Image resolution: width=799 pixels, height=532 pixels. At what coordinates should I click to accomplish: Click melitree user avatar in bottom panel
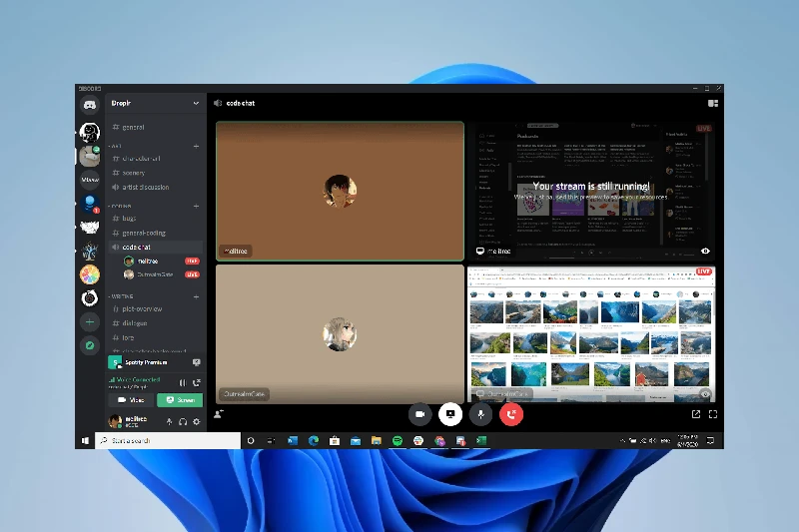(x=115, y=421)
